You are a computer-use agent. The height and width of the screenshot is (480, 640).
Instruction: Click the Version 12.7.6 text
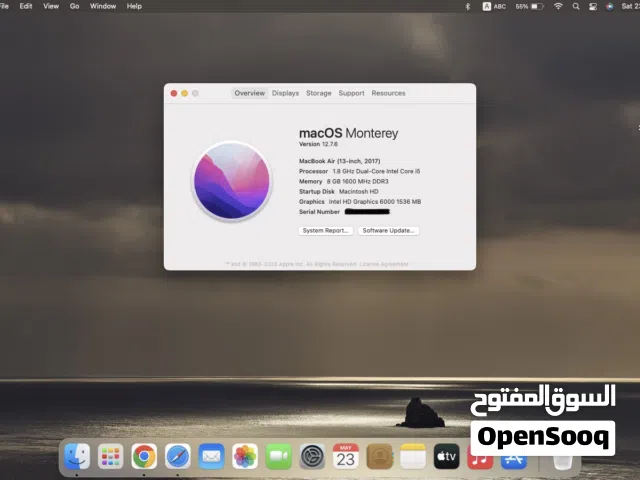(x=318, y=144)
